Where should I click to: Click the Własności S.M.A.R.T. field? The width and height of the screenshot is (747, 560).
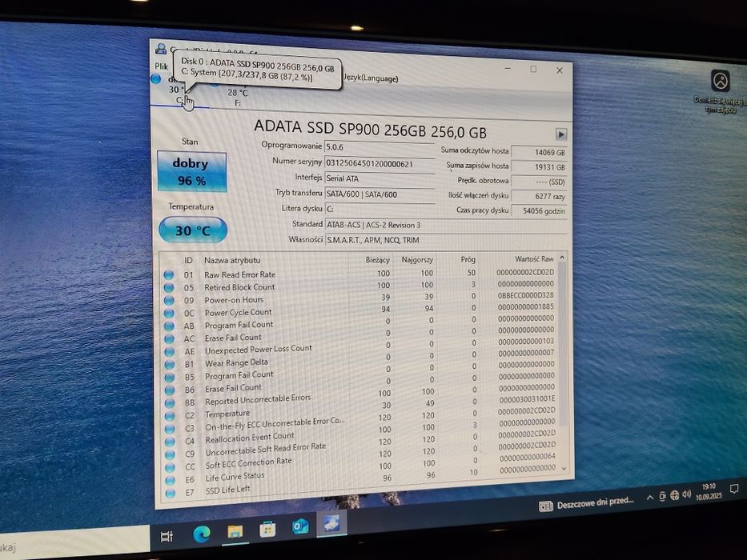[445, 240]
